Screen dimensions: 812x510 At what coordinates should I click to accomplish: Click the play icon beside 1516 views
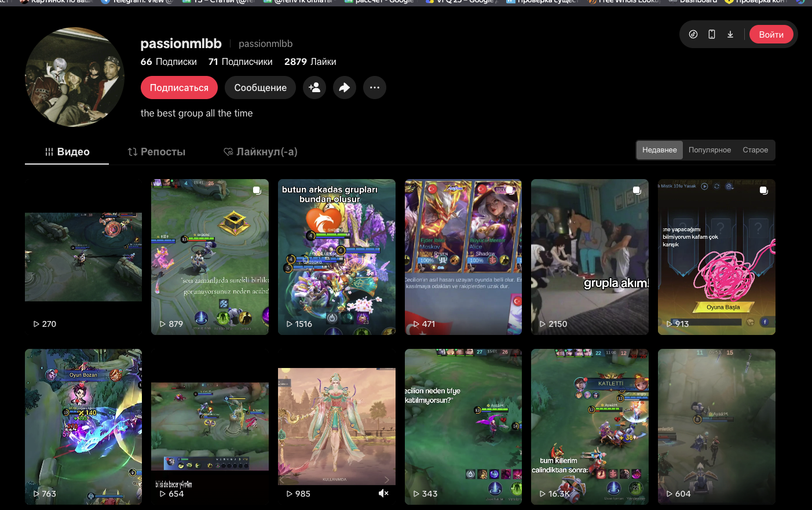(290, 324)
